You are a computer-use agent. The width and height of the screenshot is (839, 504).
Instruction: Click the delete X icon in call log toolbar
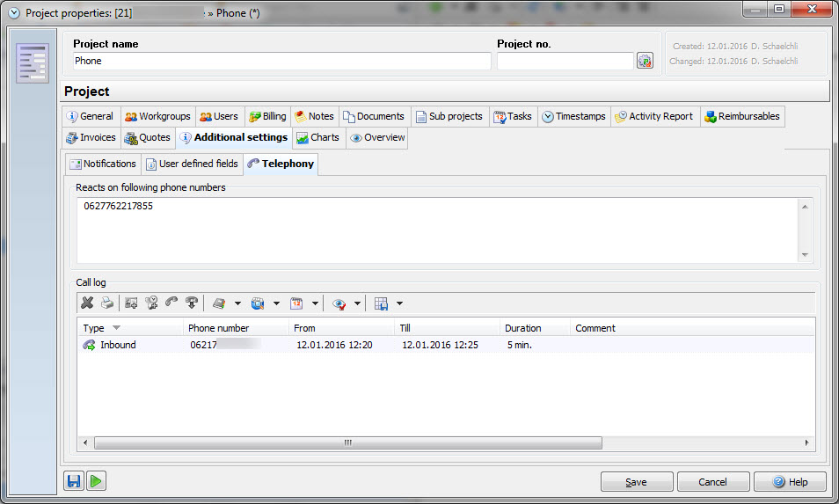[x=87, y=303]
